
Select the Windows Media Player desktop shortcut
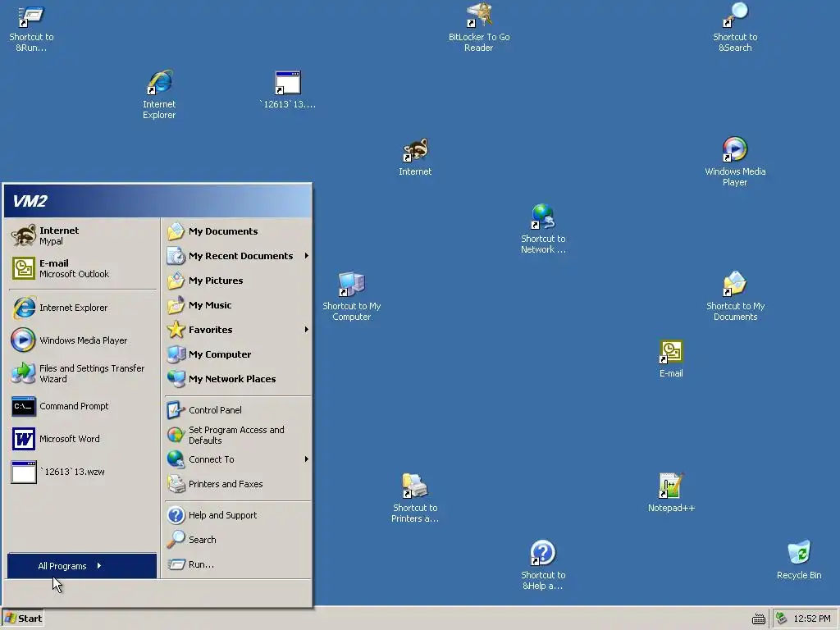tap(735, 162)
